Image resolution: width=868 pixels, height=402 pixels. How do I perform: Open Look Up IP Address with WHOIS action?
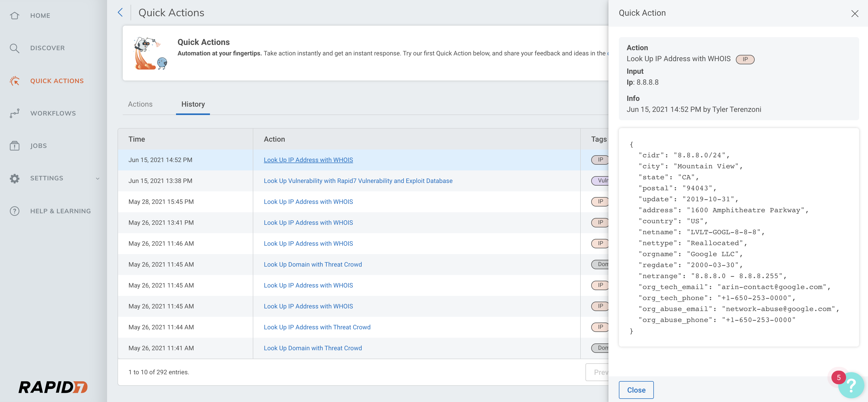point(308,160)
